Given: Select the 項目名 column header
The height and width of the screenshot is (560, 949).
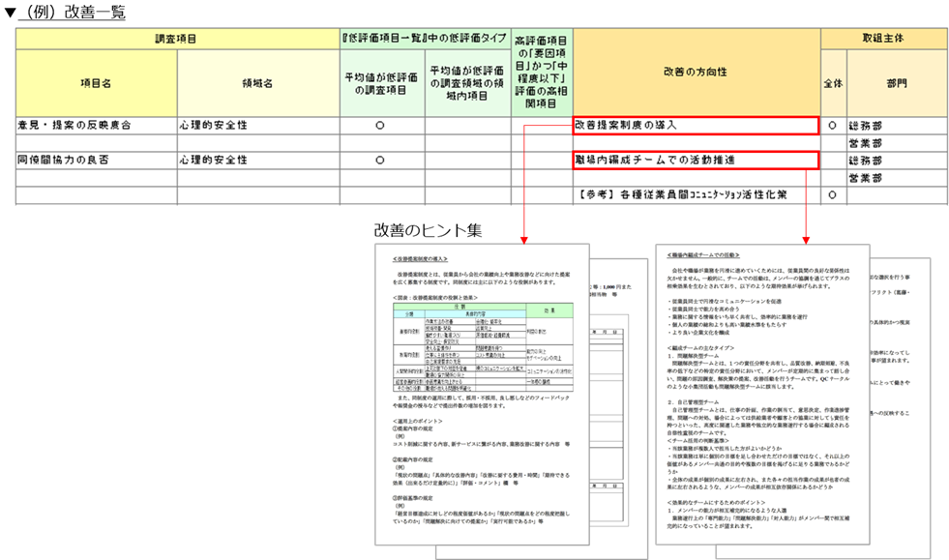Looking at the screenshot, I should click(96, 84).
